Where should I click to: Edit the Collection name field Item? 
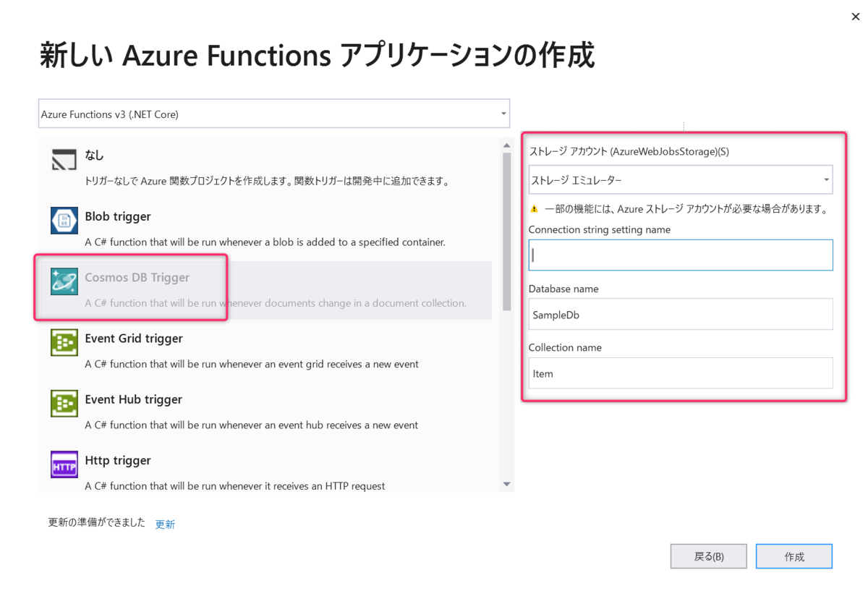click(681, 373)
